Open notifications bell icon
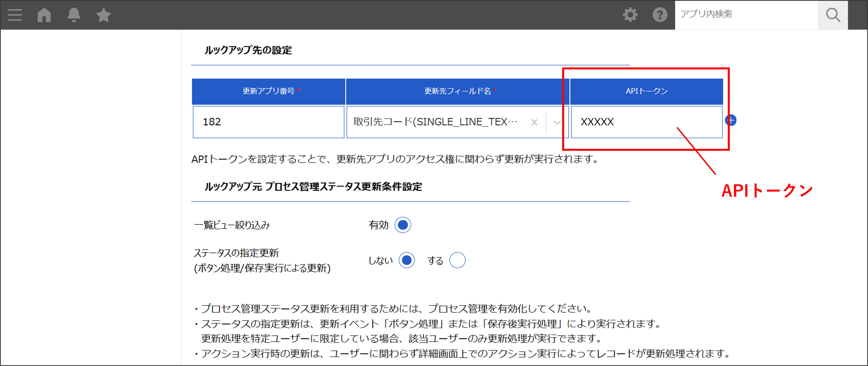 pyautogui.click(x=74, y=15)
